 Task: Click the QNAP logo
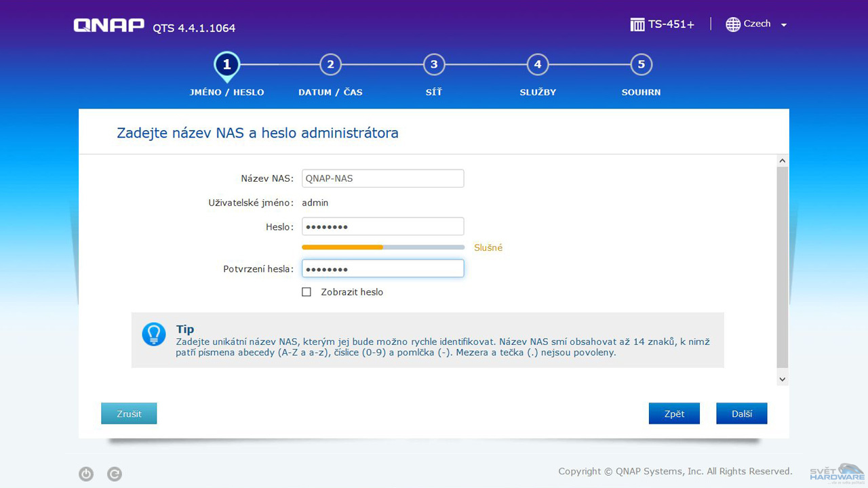tap(107, 24)
